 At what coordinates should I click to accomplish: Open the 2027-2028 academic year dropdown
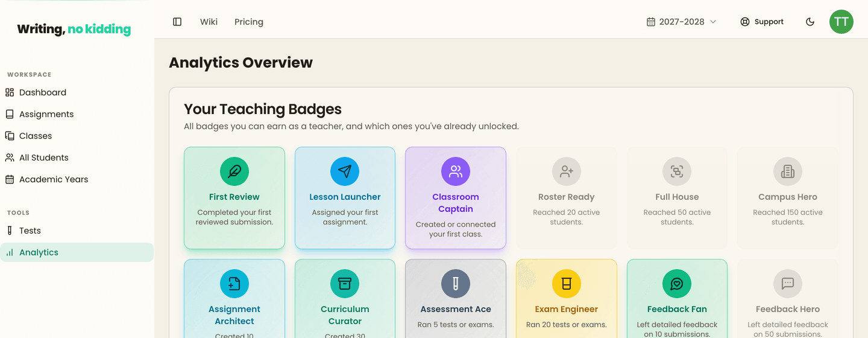pos(682,22)
